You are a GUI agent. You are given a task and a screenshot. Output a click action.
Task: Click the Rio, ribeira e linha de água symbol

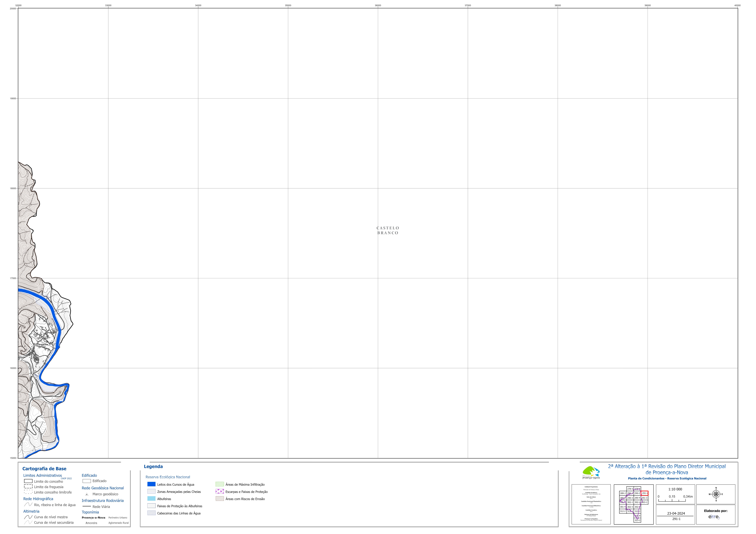tap(28, 505)
